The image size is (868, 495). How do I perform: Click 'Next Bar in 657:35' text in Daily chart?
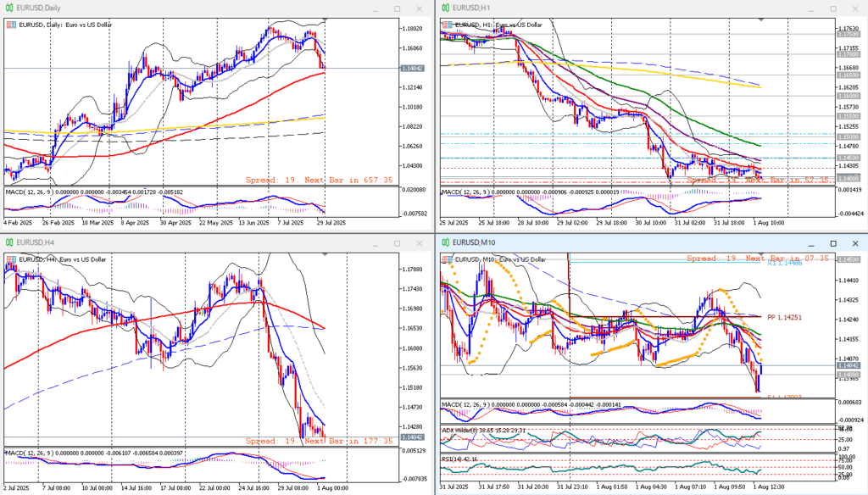[x=348, y=180]
